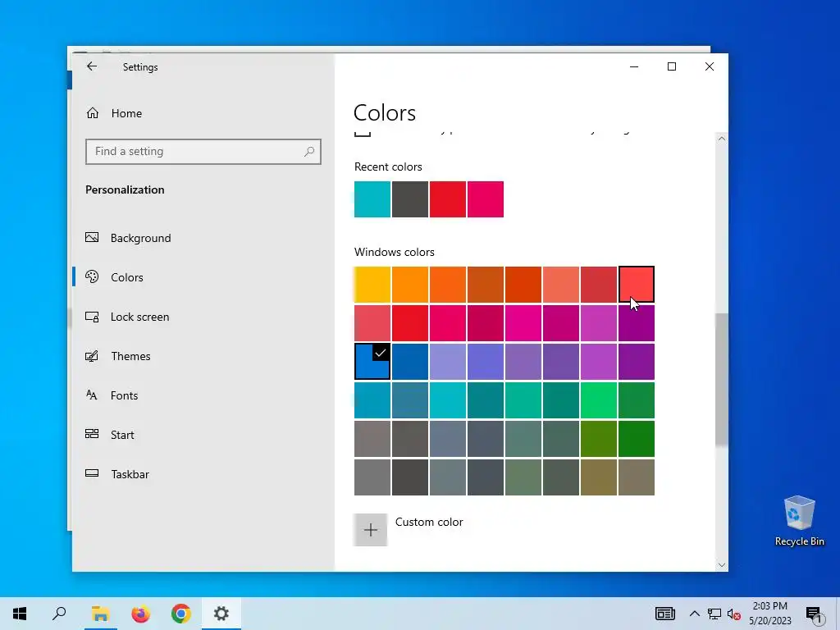This screenshot has width=840, height=630.
Task: Open the notification center
Action: click(815, 614)
